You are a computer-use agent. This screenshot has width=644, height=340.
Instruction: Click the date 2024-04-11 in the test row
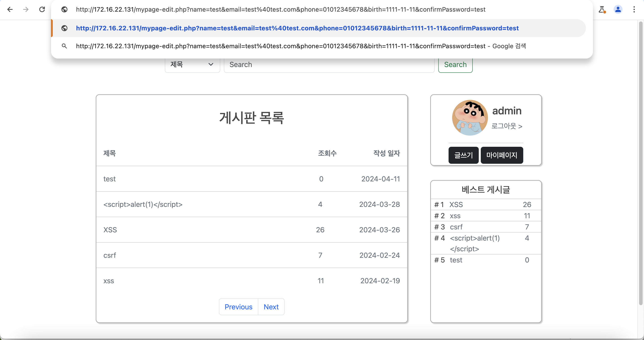(381, 179)
